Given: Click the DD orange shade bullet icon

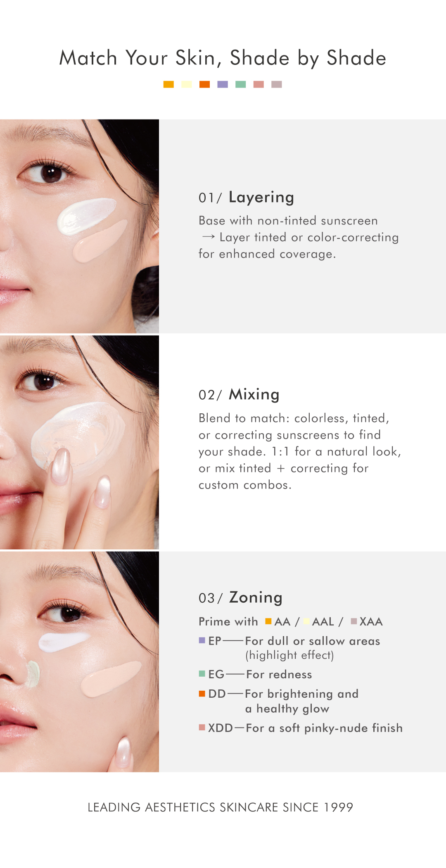Looking at the screenshot, I should [202, 693].
